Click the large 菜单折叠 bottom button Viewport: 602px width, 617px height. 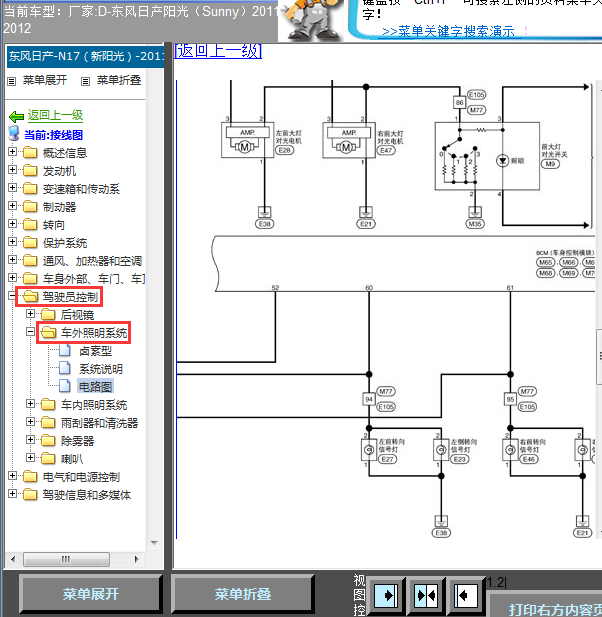pos(242,594)
